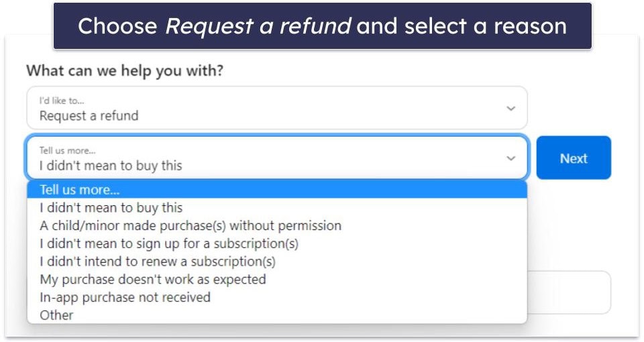Click the partially hidden text box behind the list
The height and width of the screenshot is (342, 644).
tap(570, 292)
